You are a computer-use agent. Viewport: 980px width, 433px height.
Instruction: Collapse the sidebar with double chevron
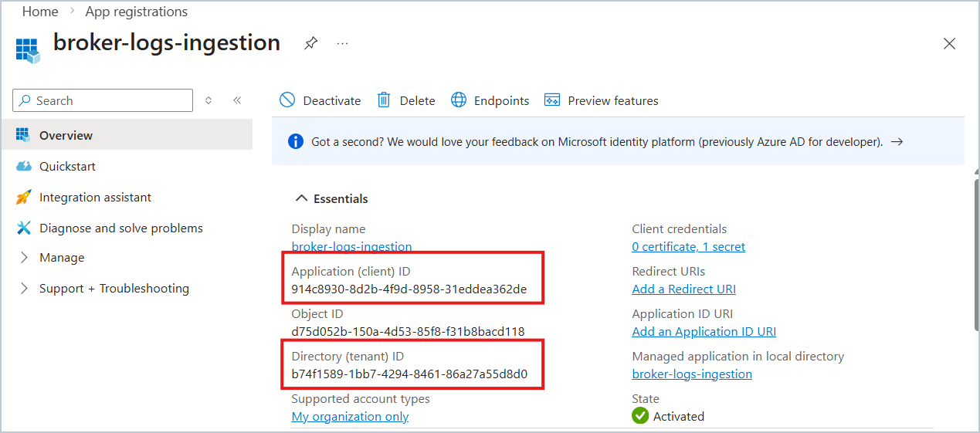[237, 100]
